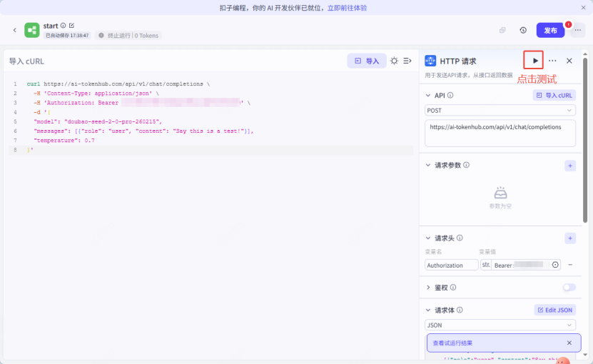Collapse the 请求头 section
The width and height of the screenshot is (593, 364).
pyautogui.click(x=428, y=238)
